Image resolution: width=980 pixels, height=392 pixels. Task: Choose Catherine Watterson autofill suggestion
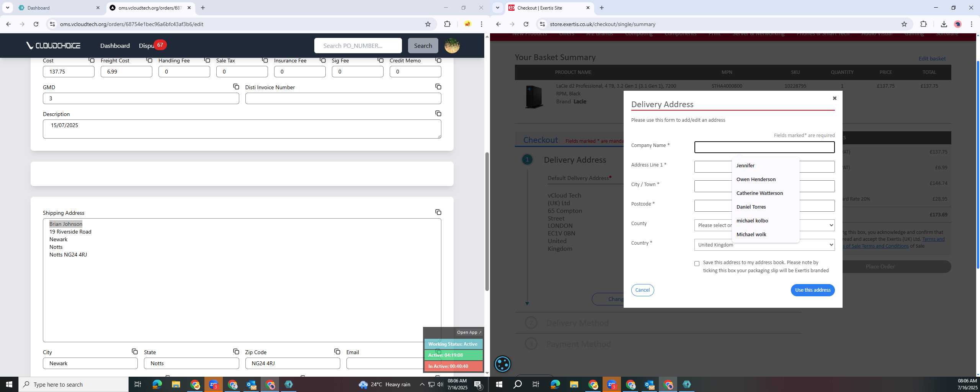click(x=766, y=193)
